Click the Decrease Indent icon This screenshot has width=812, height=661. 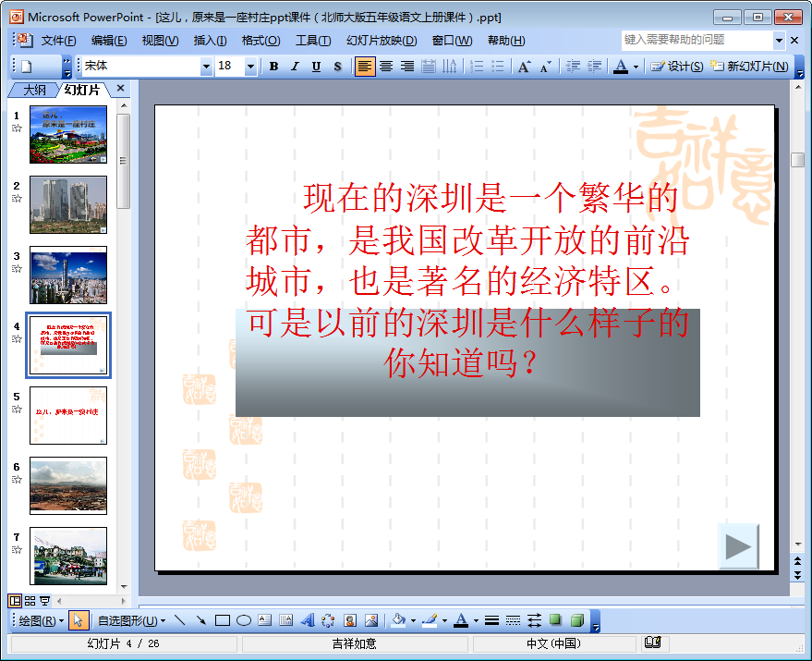[x=573, y=67]
